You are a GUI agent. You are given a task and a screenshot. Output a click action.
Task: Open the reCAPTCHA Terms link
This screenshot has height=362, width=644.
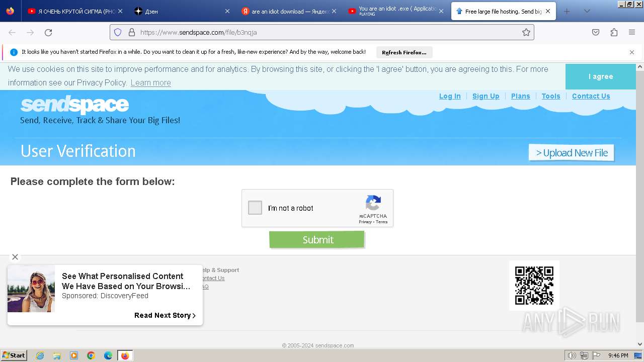382,222
